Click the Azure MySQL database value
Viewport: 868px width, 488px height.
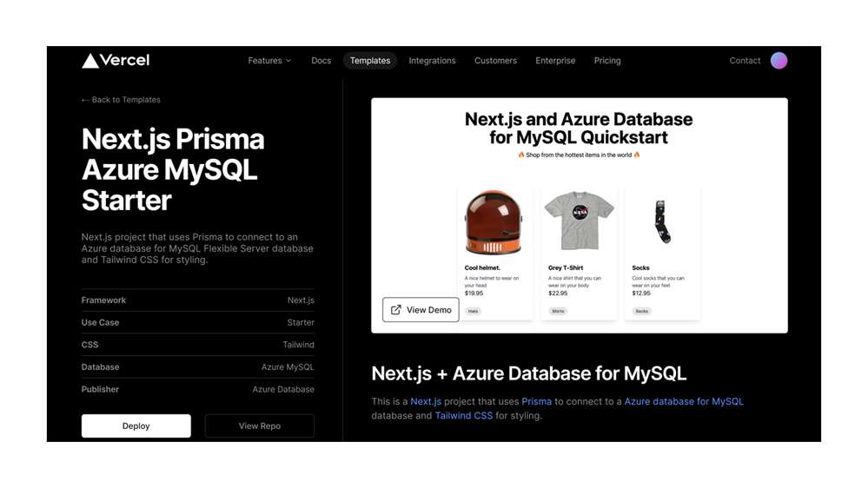pos(288,366)
